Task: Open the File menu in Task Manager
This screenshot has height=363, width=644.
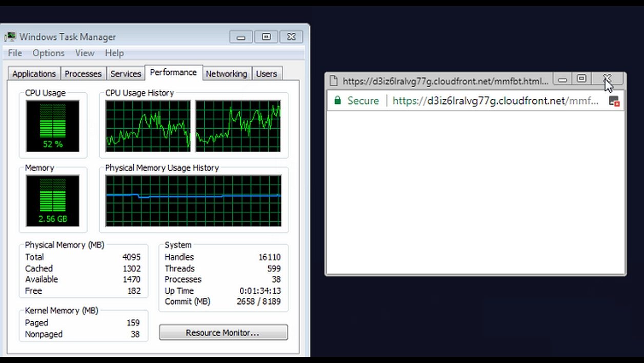Action: [15, 53]
